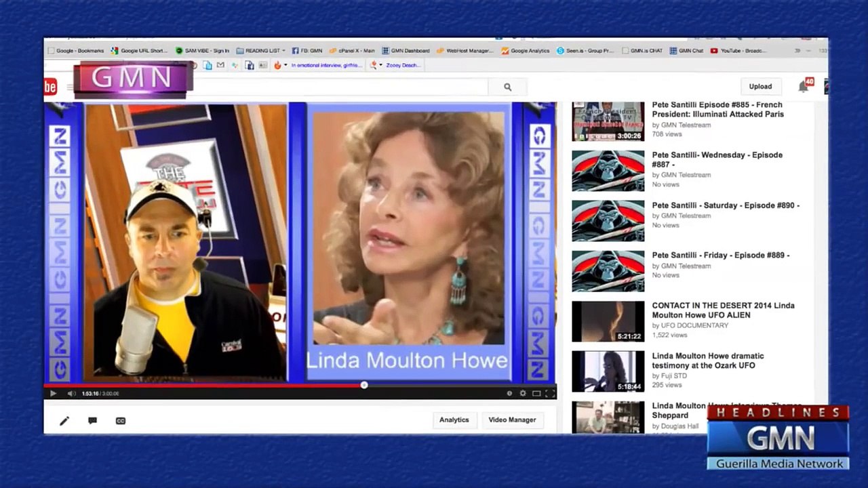
Task: Open the cPanel X - Main bookmark
Action: (352, 51)
